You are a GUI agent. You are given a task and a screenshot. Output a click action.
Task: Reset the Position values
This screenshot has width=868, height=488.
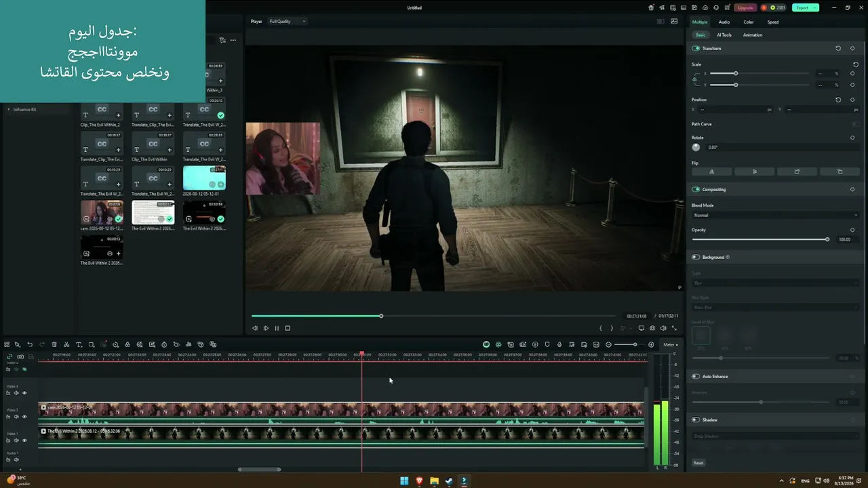coord(838,100)
